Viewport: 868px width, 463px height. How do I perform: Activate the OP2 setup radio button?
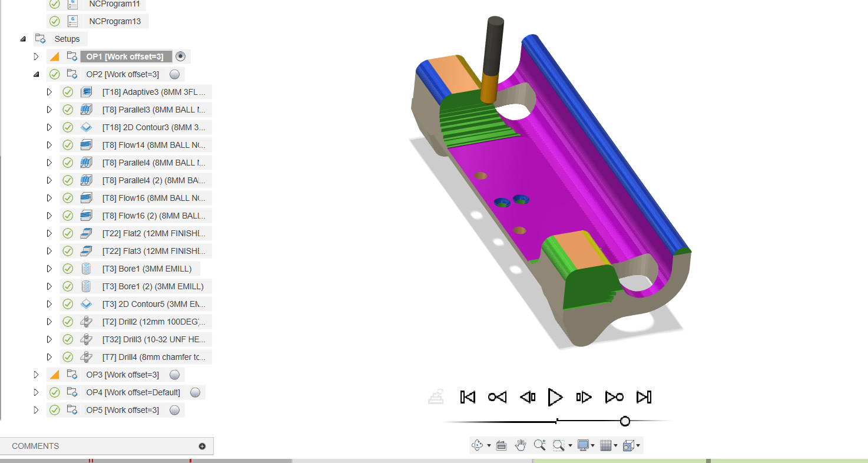pyautogui.click(x=174, y=74)
